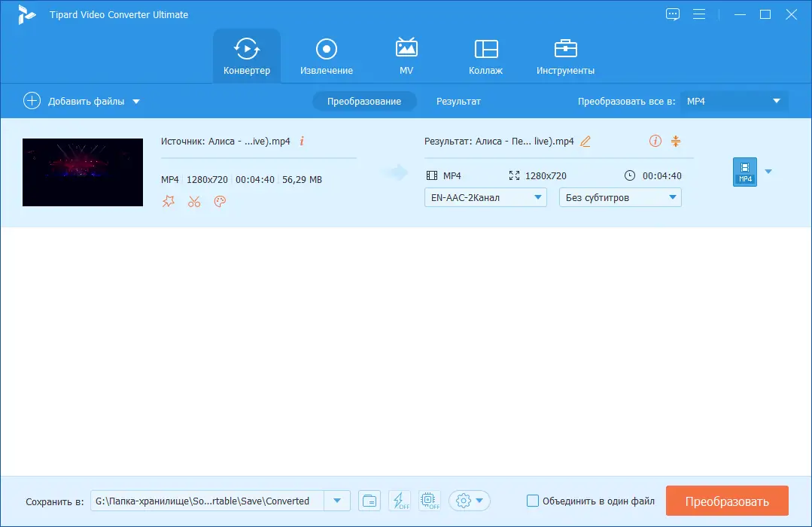Enable the lightning fast conversion toggle
Viewport: 812px width, 527px height.
400,500
